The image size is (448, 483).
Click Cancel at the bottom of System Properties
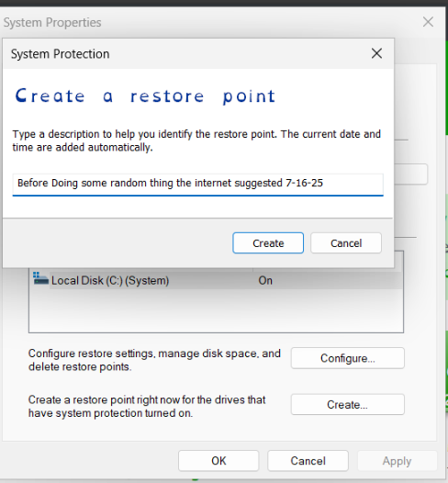click(x=308, y=461)
